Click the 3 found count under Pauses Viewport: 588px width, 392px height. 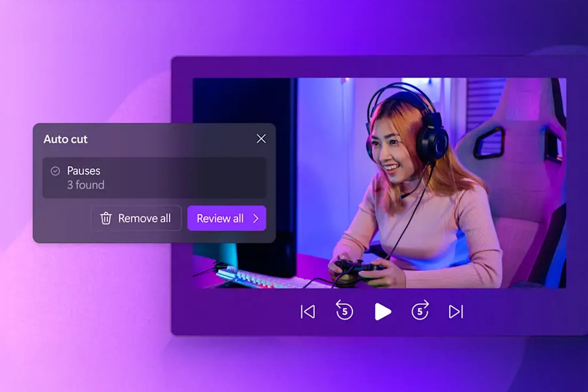(x=85, y=185)
